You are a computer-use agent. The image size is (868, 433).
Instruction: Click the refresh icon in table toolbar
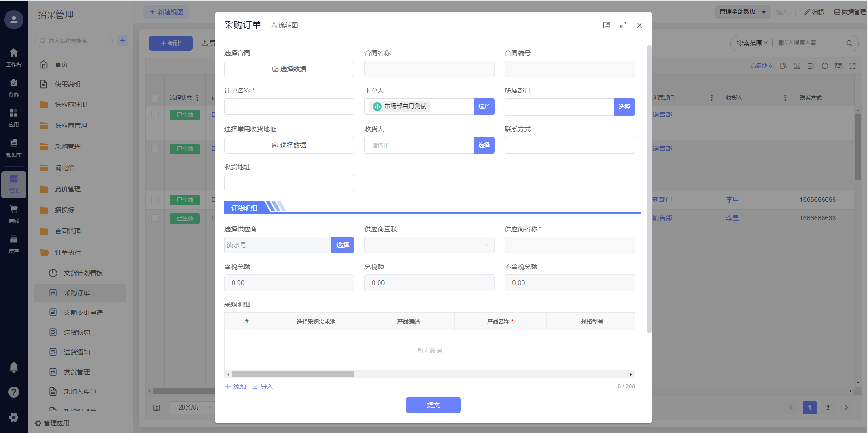pyautogui.click(x=825, y=66)
